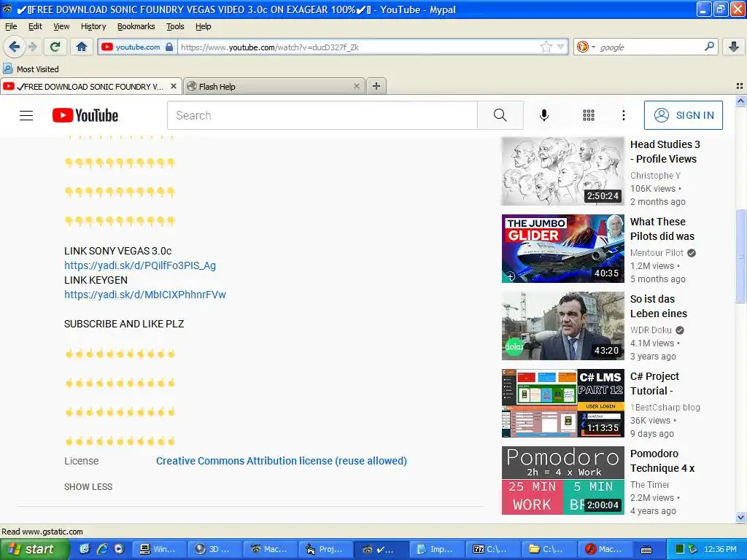Screen dimensions: 747x560
Task: Click the 12:36 PM system clock
Action: tap(720, 549)
